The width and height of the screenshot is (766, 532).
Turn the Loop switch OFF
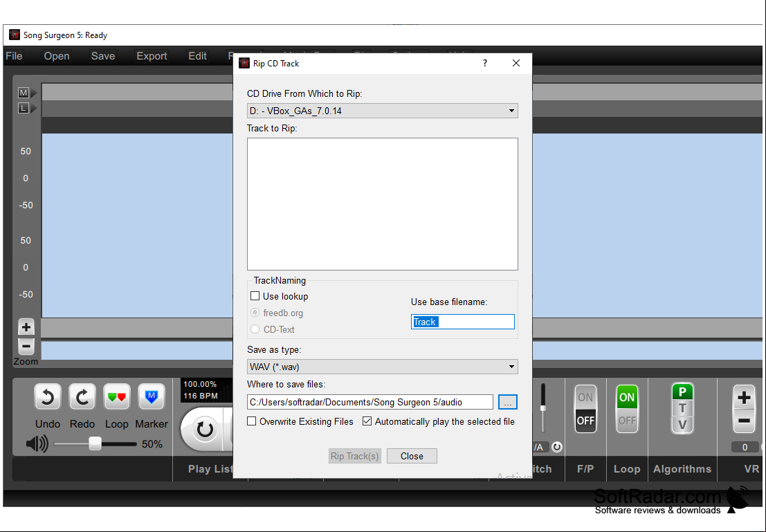click(x=627, y=421)
